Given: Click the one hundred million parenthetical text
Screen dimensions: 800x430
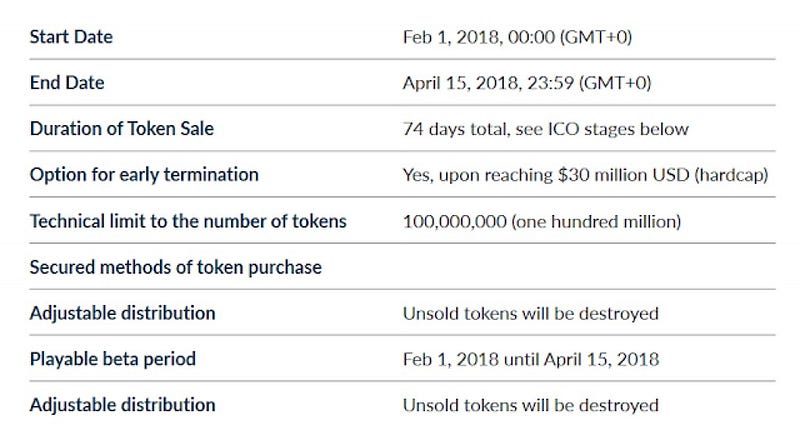Looking at the screenshot, I should click(595, 222).
